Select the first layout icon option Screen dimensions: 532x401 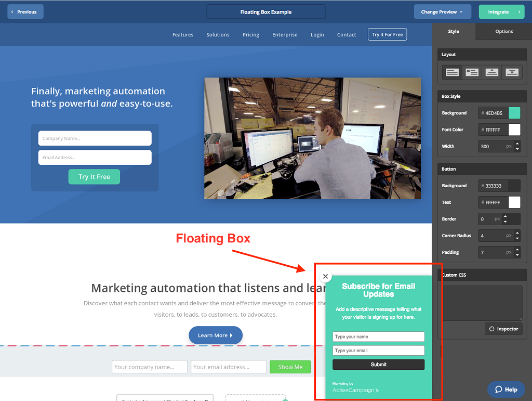click(453, 72)
